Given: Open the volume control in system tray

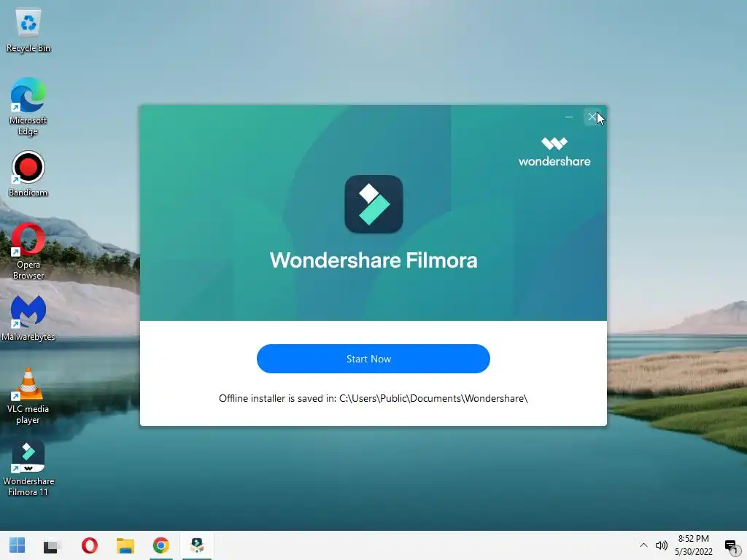Looking at the screenshot, I should pos(661,545).
